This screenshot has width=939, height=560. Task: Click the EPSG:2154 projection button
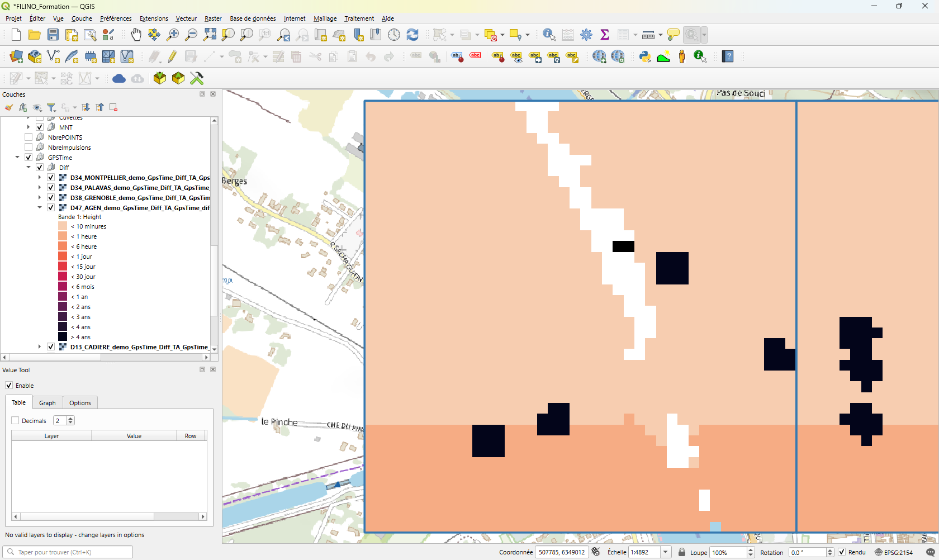[x=894, y=552]
